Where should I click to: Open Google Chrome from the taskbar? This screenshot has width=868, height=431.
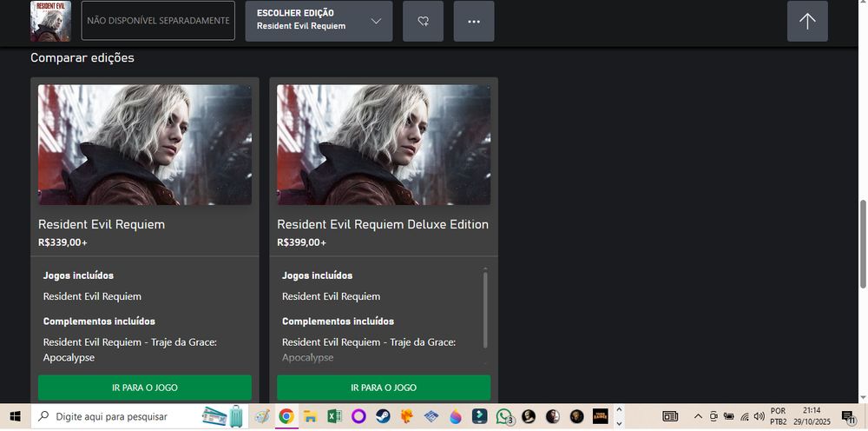(286, 417)
